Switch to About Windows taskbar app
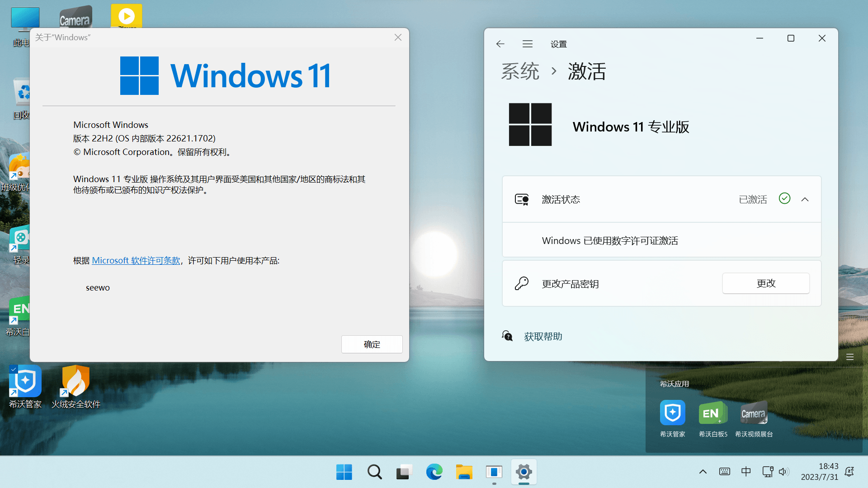This screenshot has width=868, height=488. coord(494,472)
